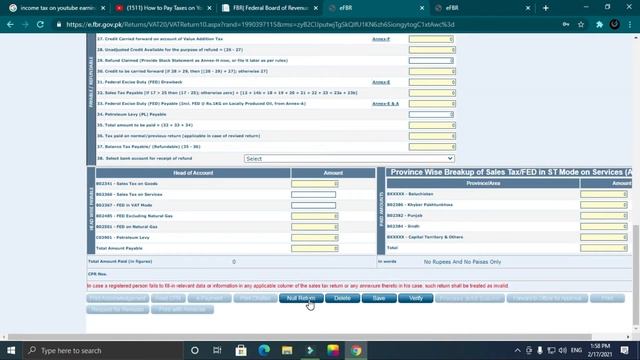
Task: Click the Save button
Action: (379, 298)
